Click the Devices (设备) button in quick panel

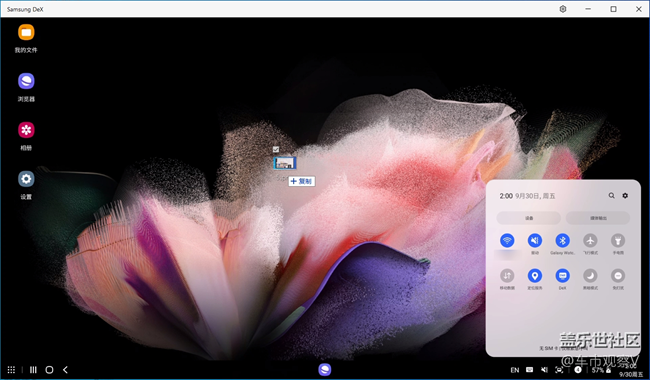pyautogui.click(x=529, y=218)
